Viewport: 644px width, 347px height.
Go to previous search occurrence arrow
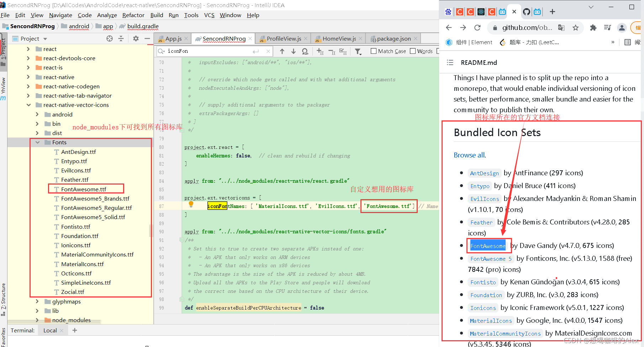pyautogui.click(x=282, y=51)
